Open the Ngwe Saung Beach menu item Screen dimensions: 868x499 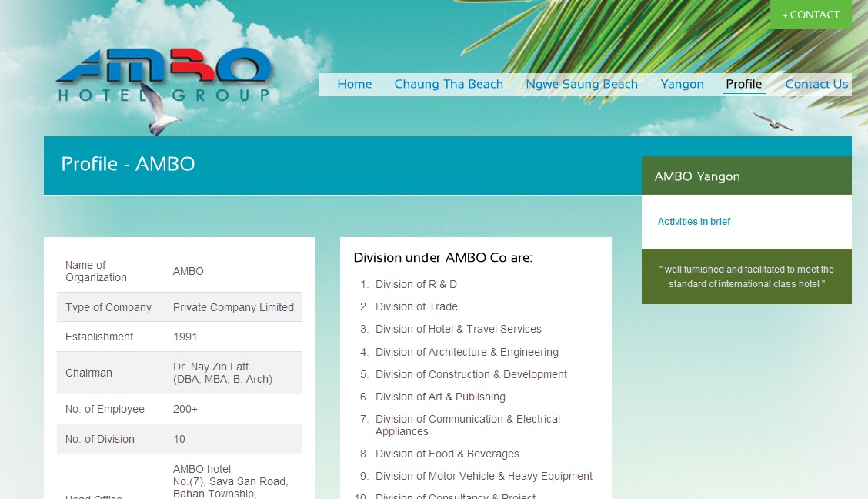(x=581, y=84)
